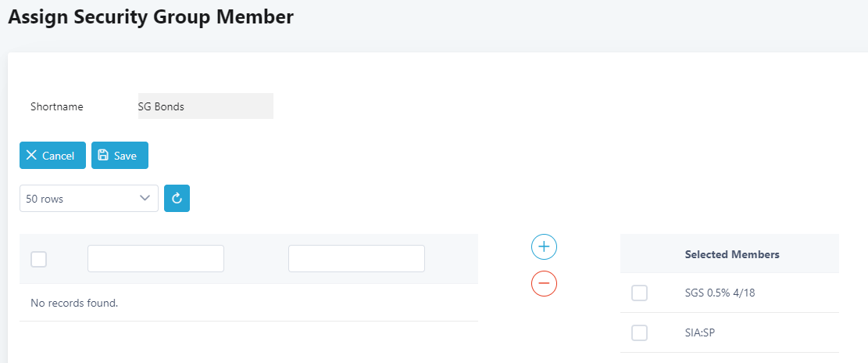Click the No records found row
This screenshot has width=868, height=363.
(x=74, y=303)
